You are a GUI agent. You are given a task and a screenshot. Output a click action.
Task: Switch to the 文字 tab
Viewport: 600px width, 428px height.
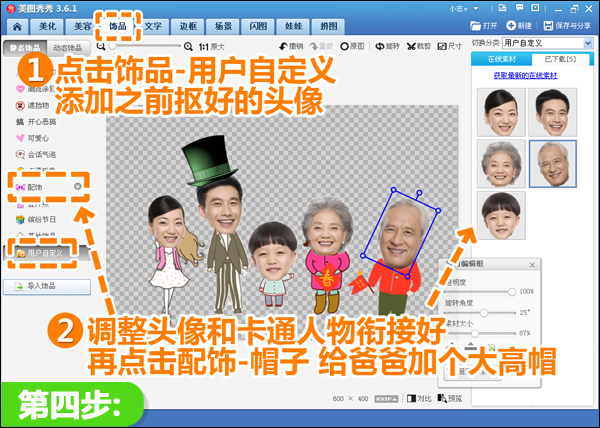[153, 26]
